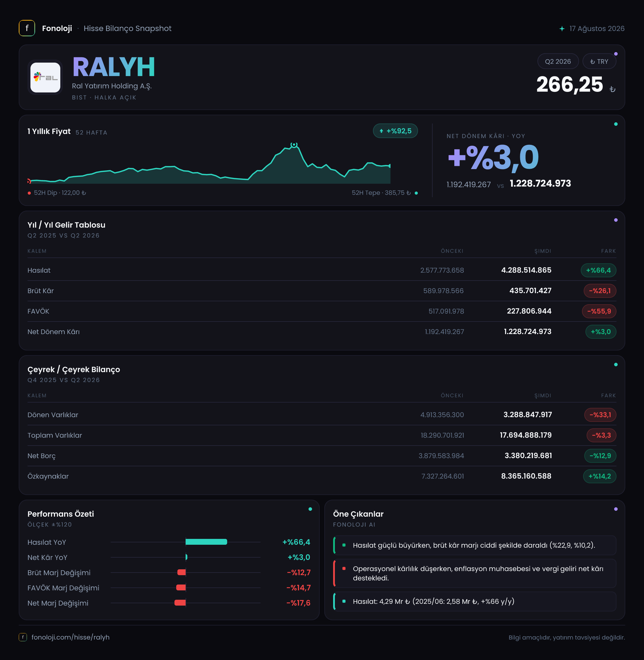Screen dimensions: 644x660
Task: Click the RALYH ticker heading
Action: pos(114,67)
